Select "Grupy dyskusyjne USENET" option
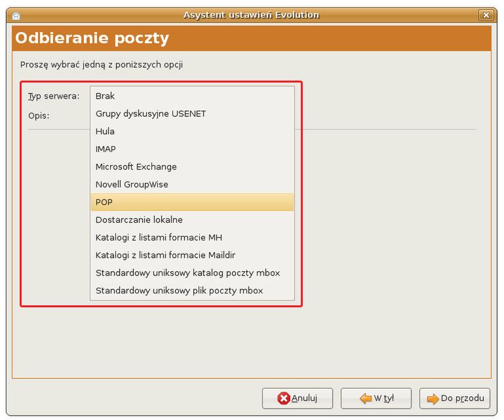Screen dimensions: 504x420 pyautogui.click(x=192, y=113)
